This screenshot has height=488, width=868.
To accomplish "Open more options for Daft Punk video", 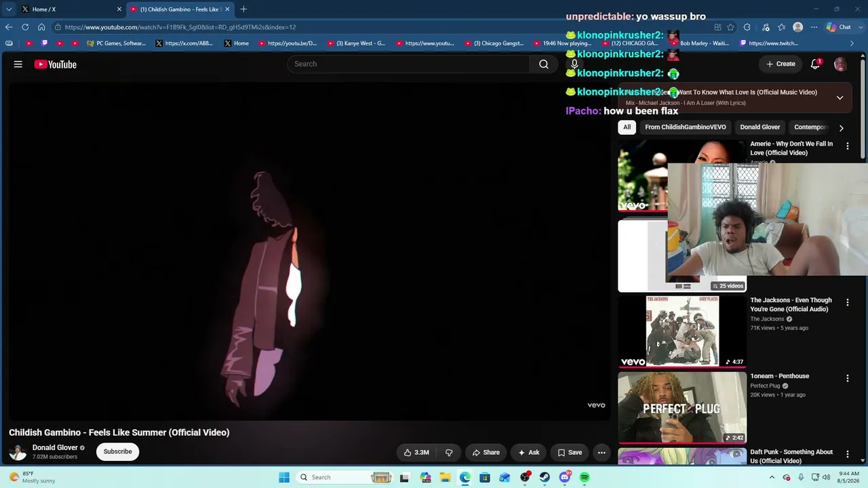I will click(847, 454).
